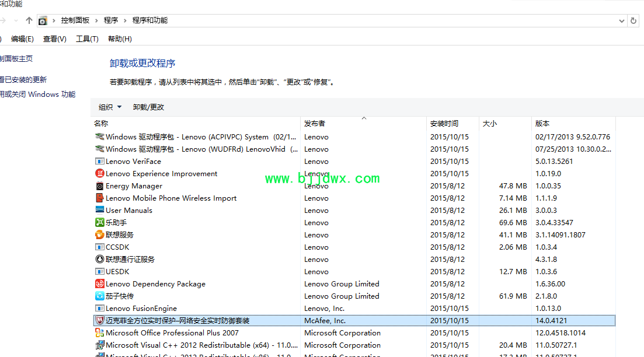
Task: Click the User Manuals icon
Action: pos(99,210)
